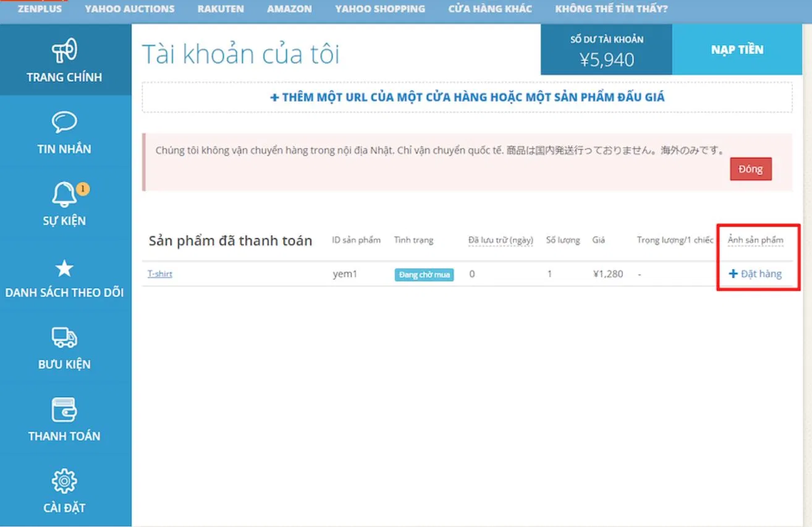Image resolution: width=812 pixels, height=527 pixels.
Task: Click the notification badge on the bell
Action: coord(83,189)
